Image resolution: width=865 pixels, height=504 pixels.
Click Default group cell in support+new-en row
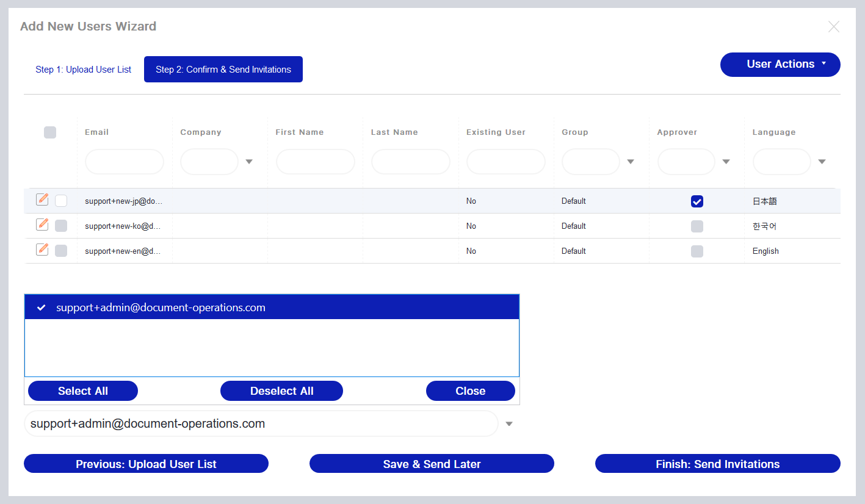[x=574, y=251]
